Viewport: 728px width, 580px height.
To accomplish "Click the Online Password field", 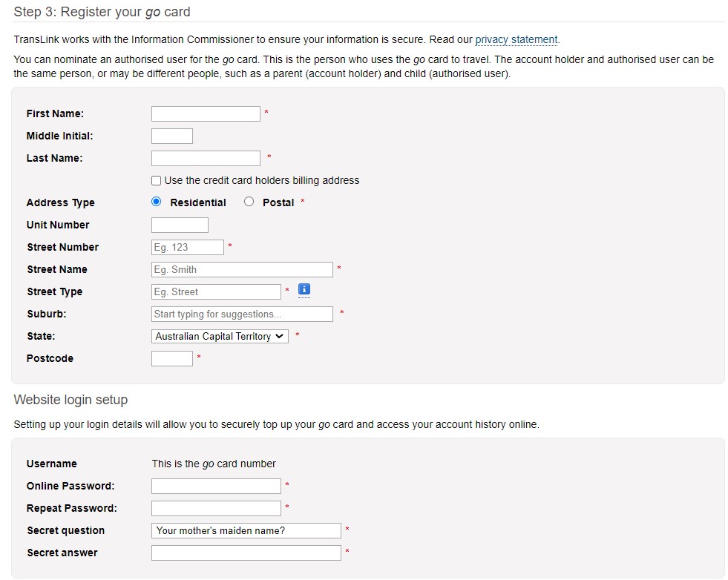I will click(x=216, y=487).
